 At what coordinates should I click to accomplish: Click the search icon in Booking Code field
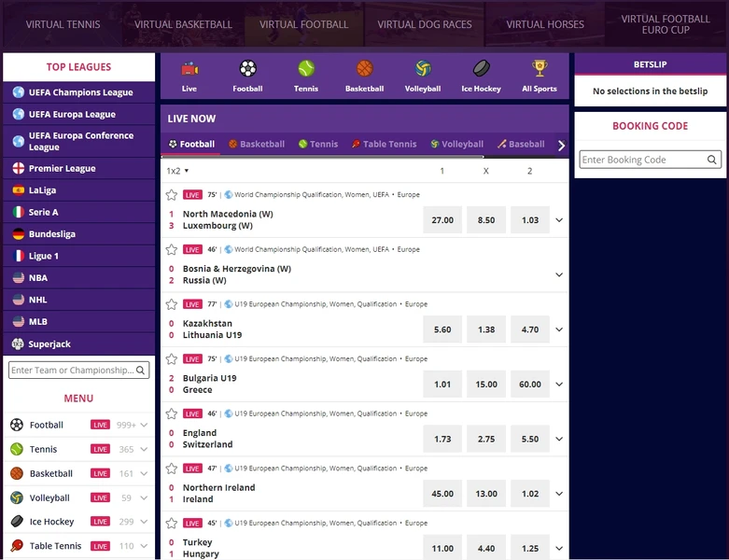coord(712,160)
